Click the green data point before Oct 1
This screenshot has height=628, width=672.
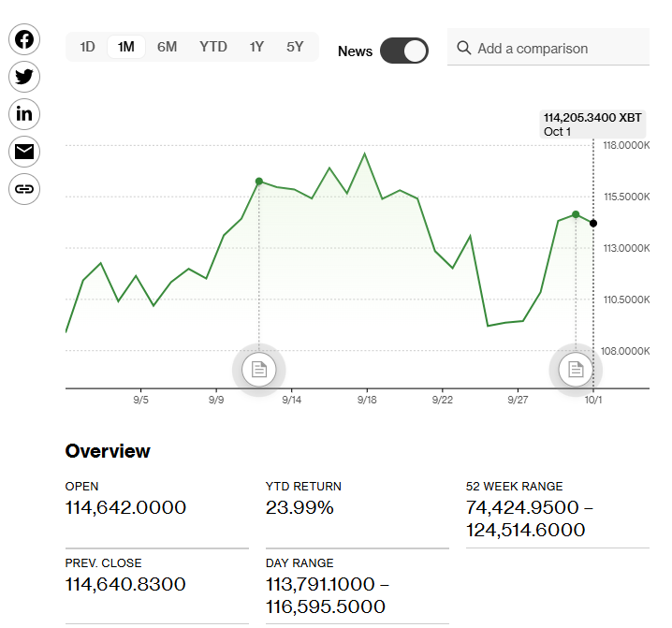pos(576,214)
